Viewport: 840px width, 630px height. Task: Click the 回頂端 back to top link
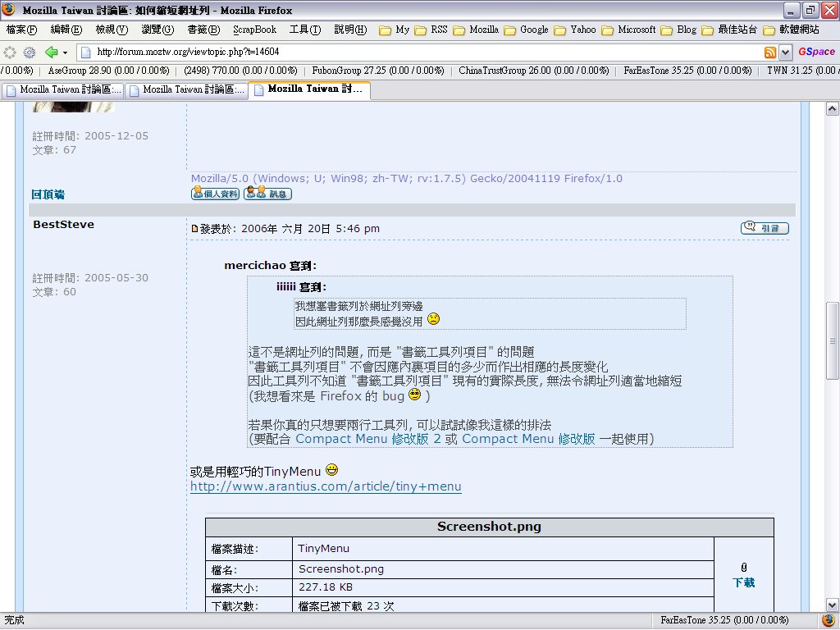click(x=48, y=194)
